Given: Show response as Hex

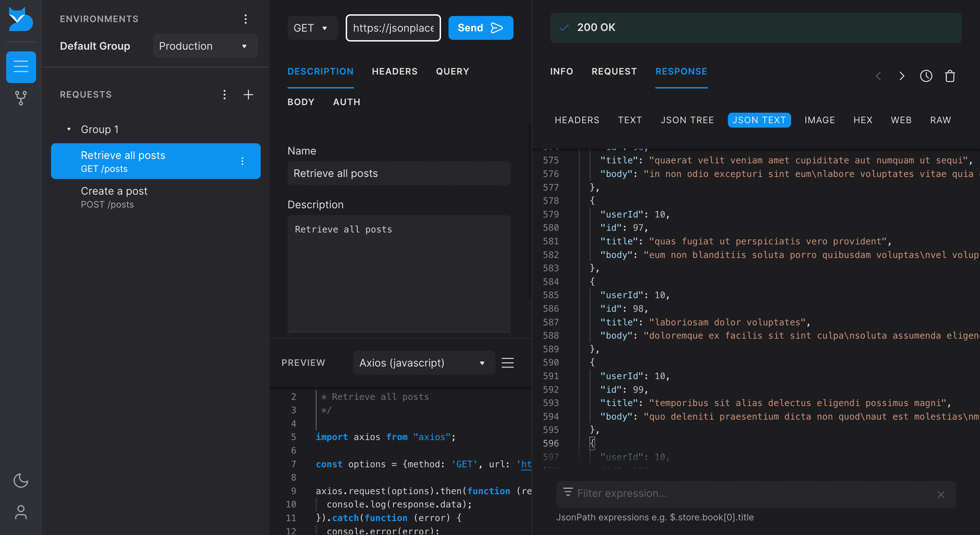Looking at the screenshot, I should (x=863, y=120).
